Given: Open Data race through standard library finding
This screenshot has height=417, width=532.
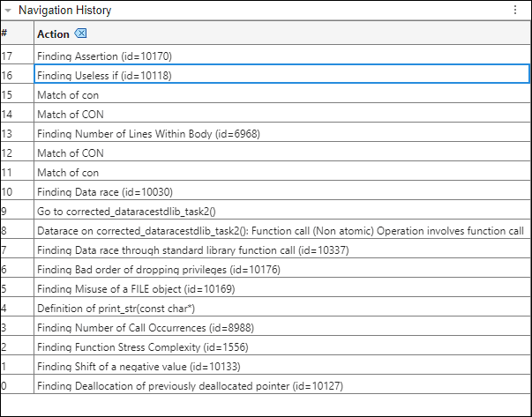Looking at the screenshot, I should (179, 250).
